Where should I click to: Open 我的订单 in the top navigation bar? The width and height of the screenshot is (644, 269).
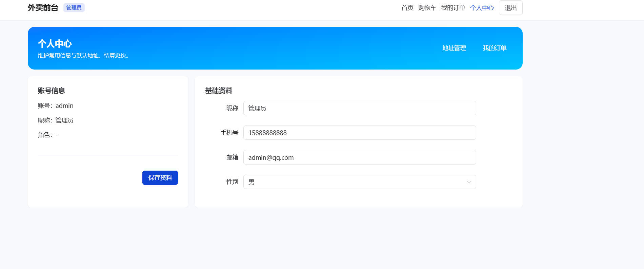point(453,8)
